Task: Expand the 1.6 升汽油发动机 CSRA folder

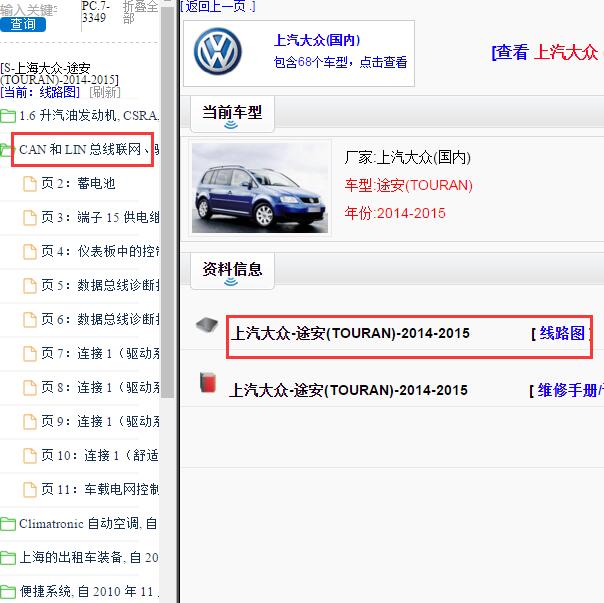Action: click(x=89, y=115)
